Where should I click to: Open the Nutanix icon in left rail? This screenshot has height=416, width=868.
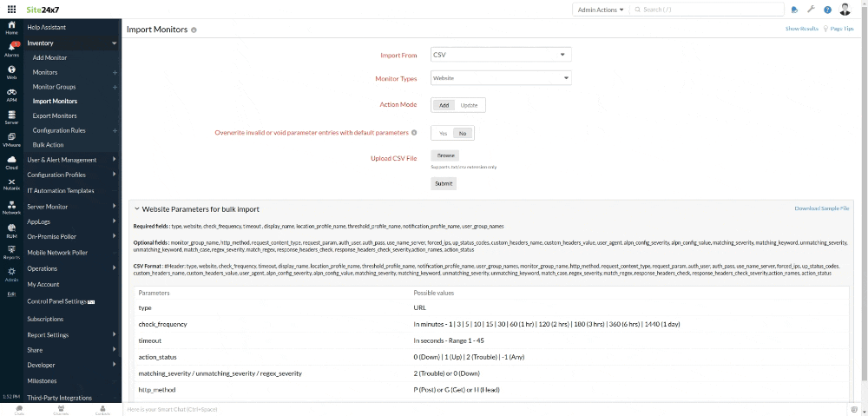coord(11,184)
